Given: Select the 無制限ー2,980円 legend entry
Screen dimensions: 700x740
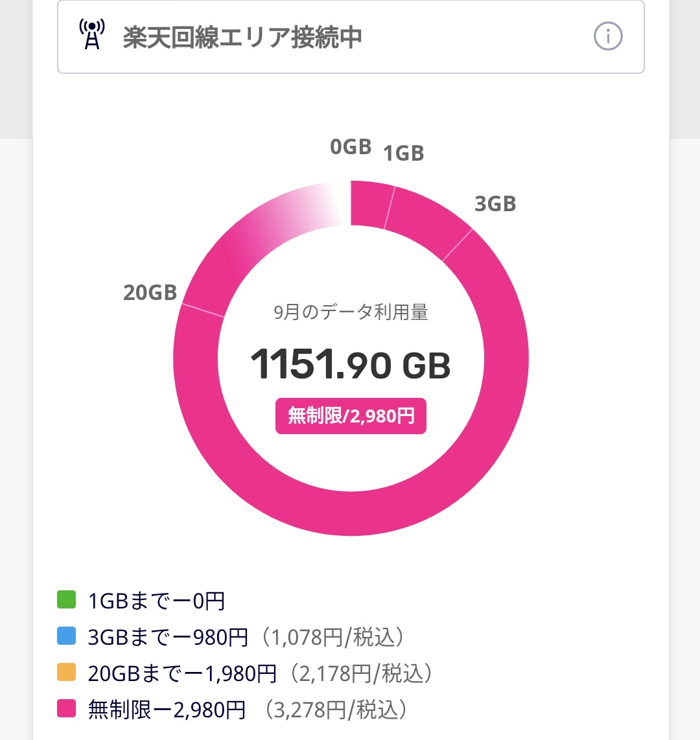Looking at the screenshot, I should click(x=167, y=710).
